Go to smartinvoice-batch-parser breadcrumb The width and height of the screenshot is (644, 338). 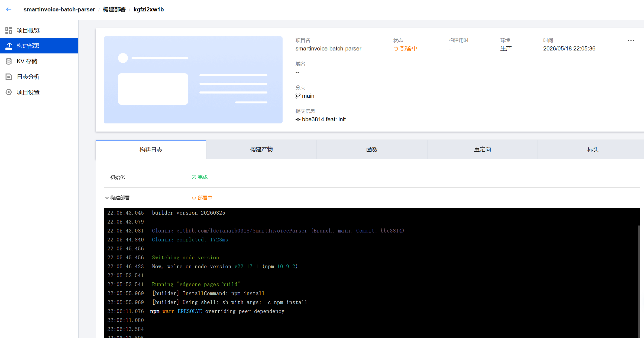pos(59,9)
